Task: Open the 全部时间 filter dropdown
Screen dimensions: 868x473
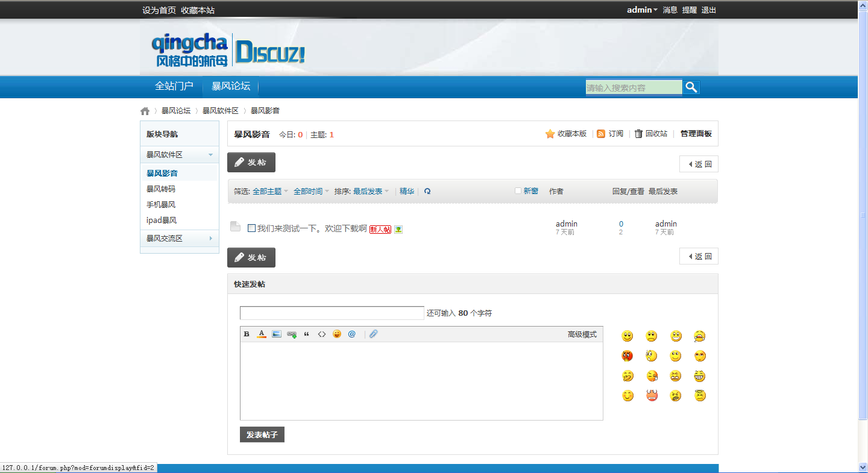Action: coord(312,191)
